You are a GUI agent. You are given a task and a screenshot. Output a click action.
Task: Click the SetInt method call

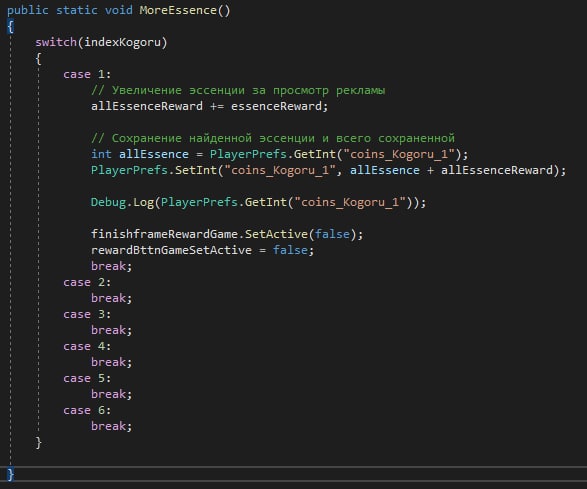point(196,170)
